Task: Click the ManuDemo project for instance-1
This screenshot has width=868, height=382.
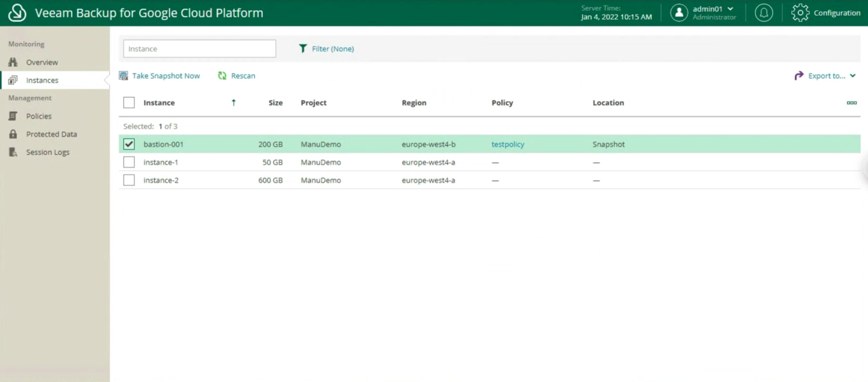Action: [x=321, y=162]
